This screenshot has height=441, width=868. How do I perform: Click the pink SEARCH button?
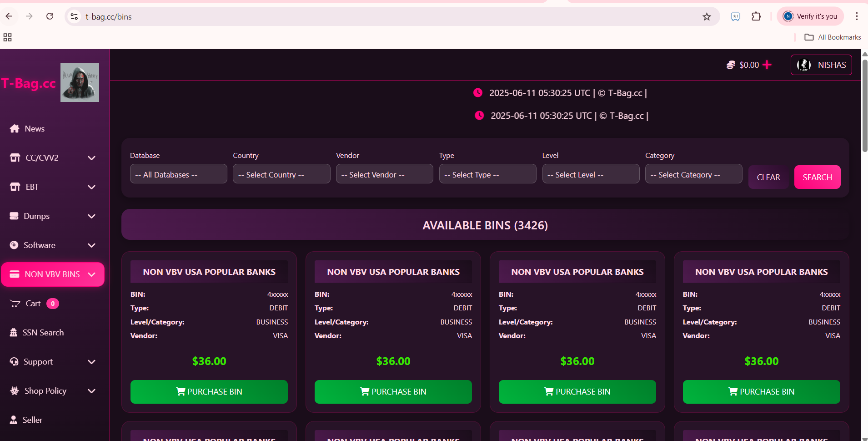(x=817, y=177)
